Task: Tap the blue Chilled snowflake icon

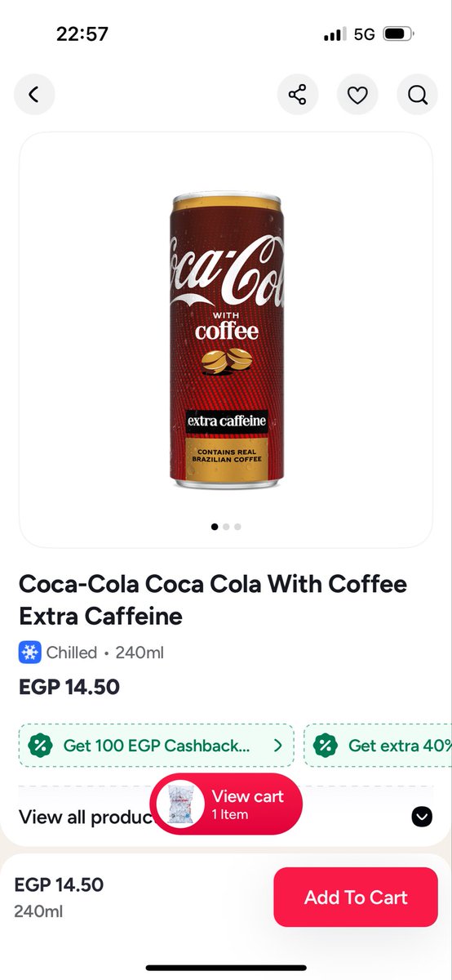Action: coord(29,653)
